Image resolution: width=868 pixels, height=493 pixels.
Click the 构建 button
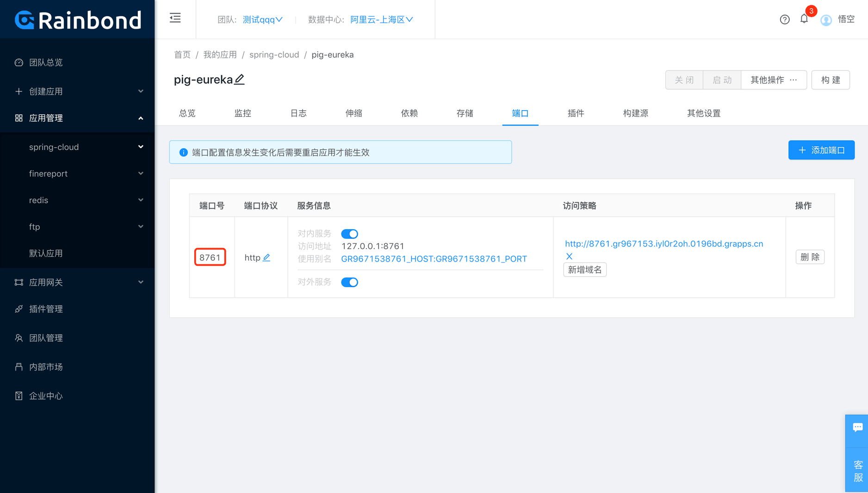pos(831,80)
